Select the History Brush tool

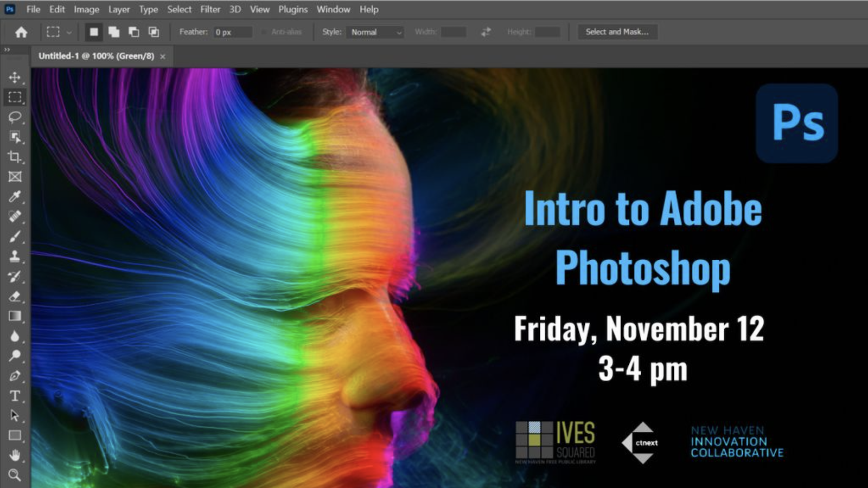pyautogui.click(x=15, y=276)
